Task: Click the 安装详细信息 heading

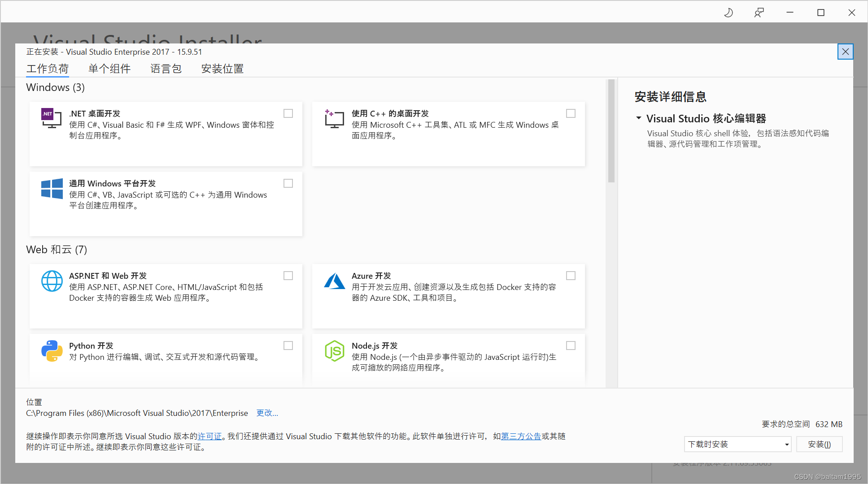Action: tap(671, 97)
